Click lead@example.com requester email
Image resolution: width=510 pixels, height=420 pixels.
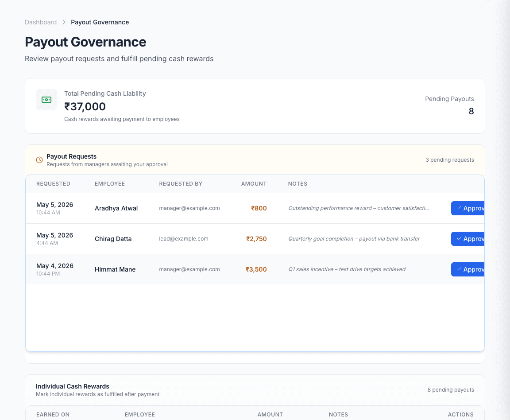pyautogui.click(x=184, y=239)
